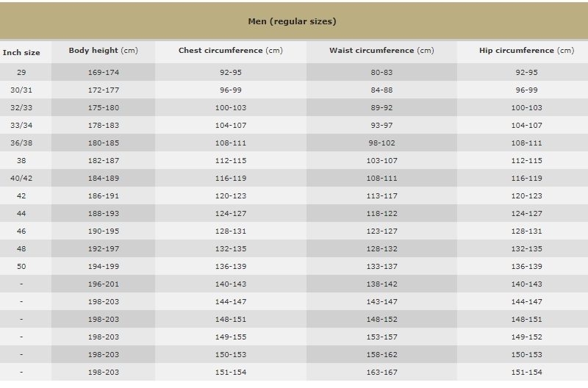Select the "Hip circumference (cm)" header

(526, 51)
